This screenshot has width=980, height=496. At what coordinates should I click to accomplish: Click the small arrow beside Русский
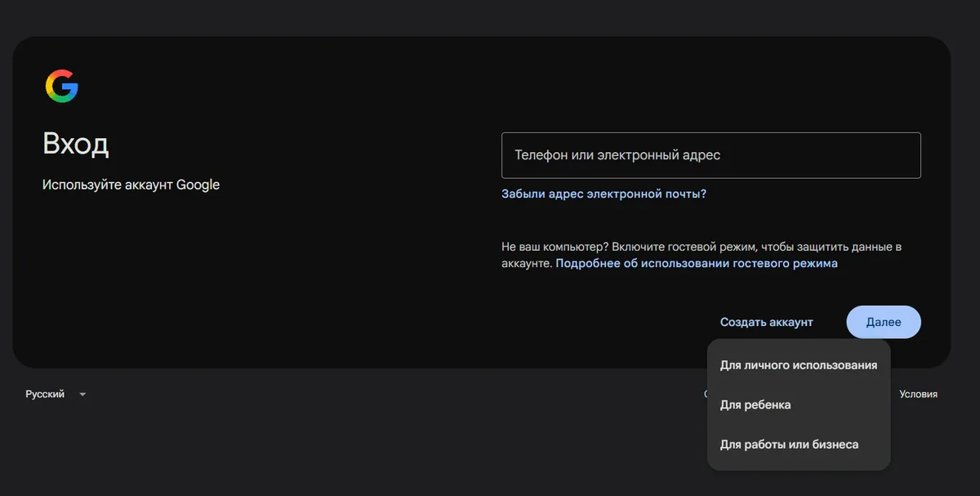coord(82,395)
